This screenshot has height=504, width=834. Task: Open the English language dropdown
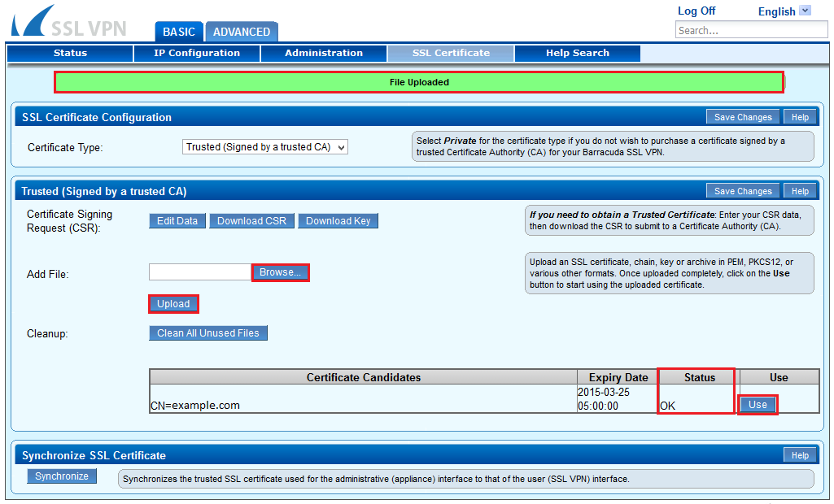pyautogui.click(x=785, y=11)
